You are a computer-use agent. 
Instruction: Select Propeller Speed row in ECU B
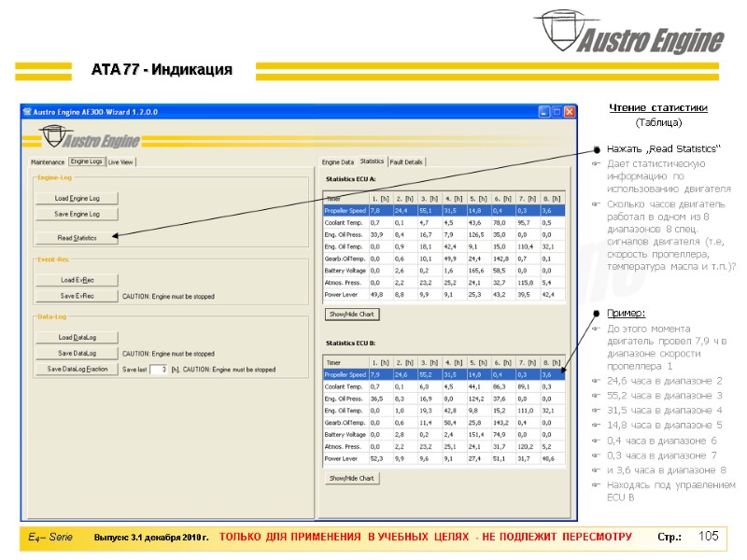[444, 375]
